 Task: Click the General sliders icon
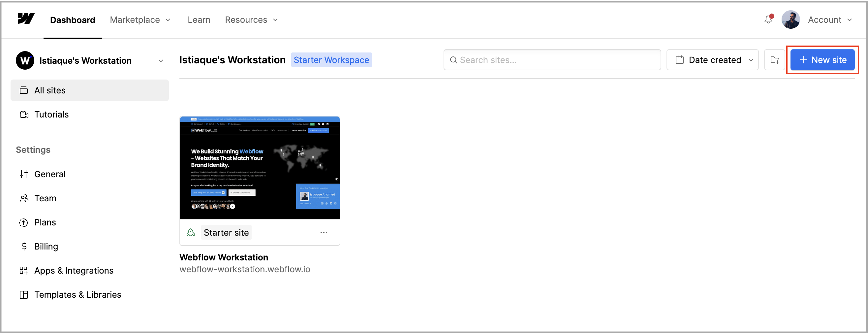[x=24, y=174]
